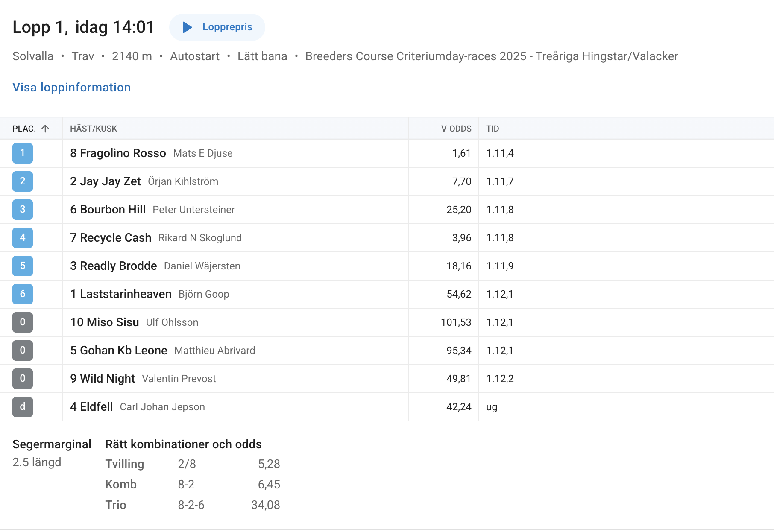The image size is (774, 532).
Task: Click driver name Björn Goop
Action: point(204,294)
